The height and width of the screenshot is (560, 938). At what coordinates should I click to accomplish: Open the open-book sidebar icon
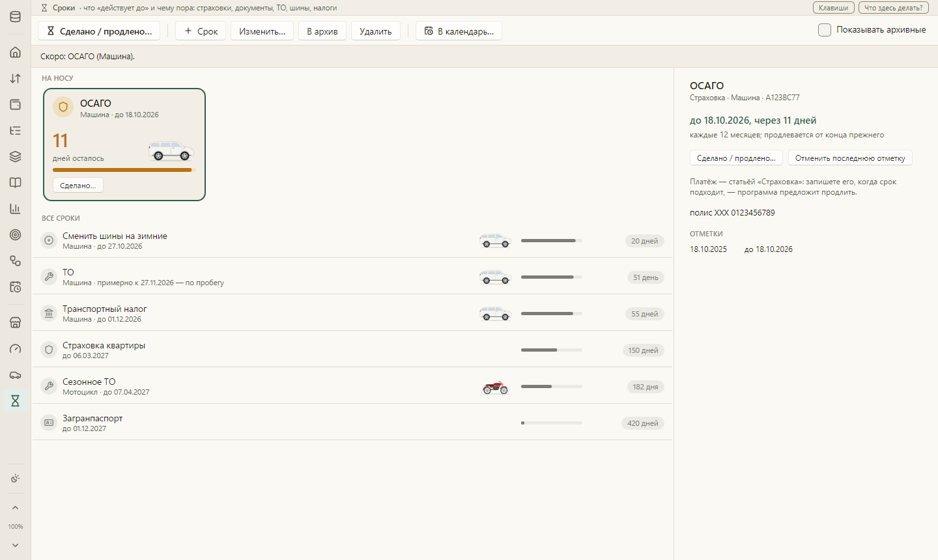click(16, 182)
